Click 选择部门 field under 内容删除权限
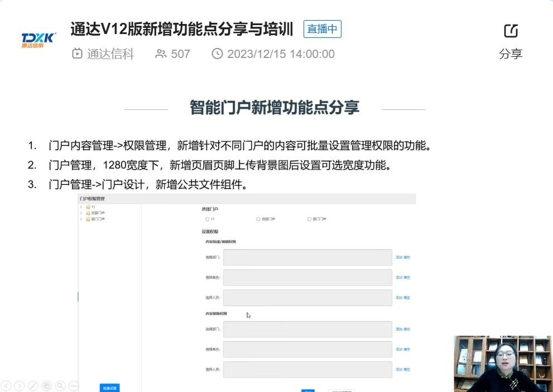553x392 pixels. click(307, 329)
